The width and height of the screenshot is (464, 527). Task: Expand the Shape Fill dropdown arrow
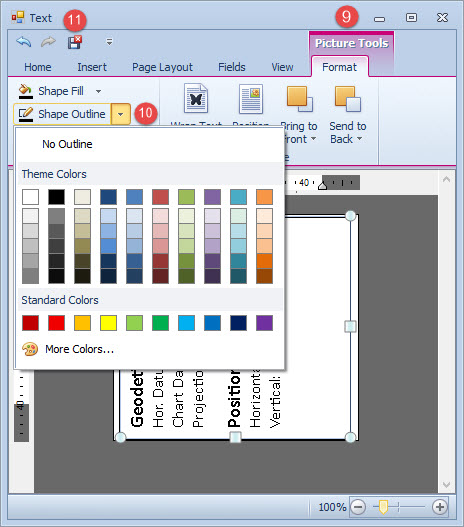coord(98,91)
